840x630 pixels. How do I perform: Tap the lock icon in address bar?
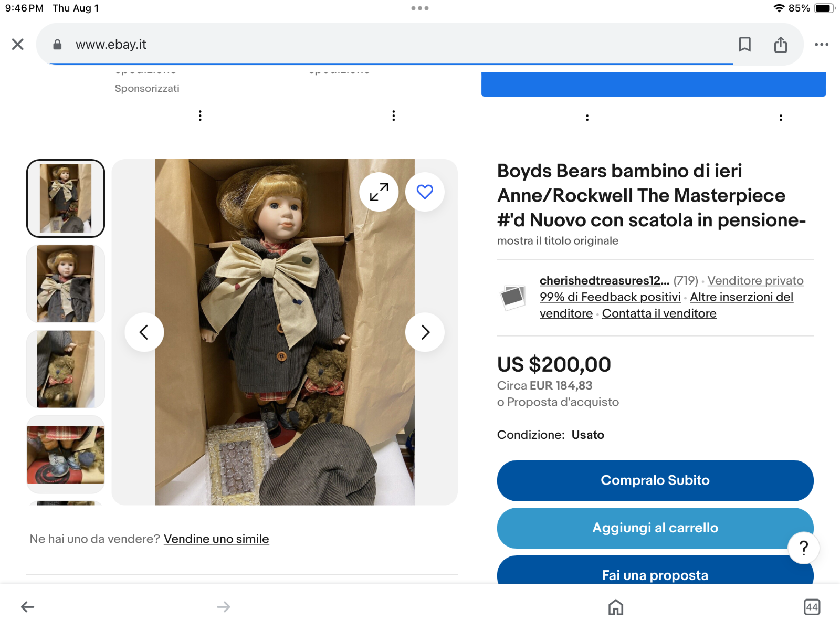[58, 45]
